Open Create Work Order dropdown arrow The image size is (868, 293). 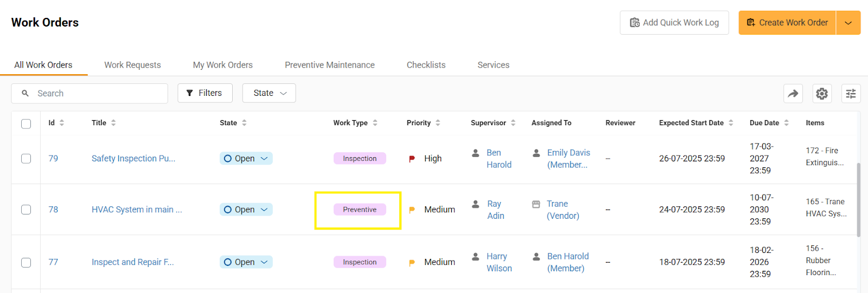[848, 23]
